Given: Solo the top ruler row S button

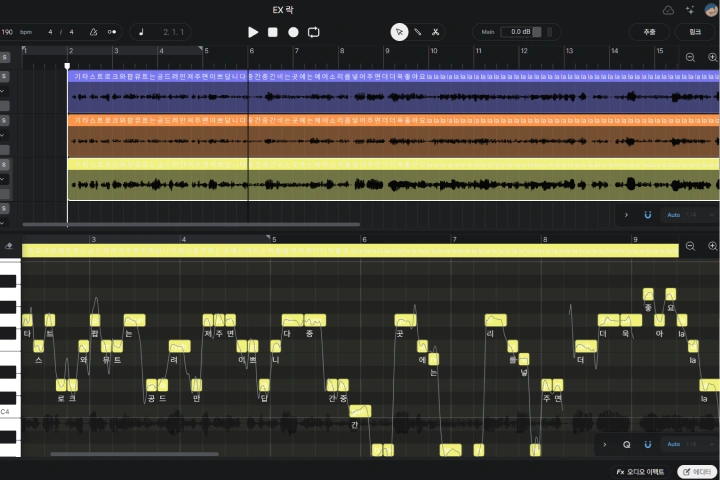Looking at the screenshot, I should (x=4, y=57).
